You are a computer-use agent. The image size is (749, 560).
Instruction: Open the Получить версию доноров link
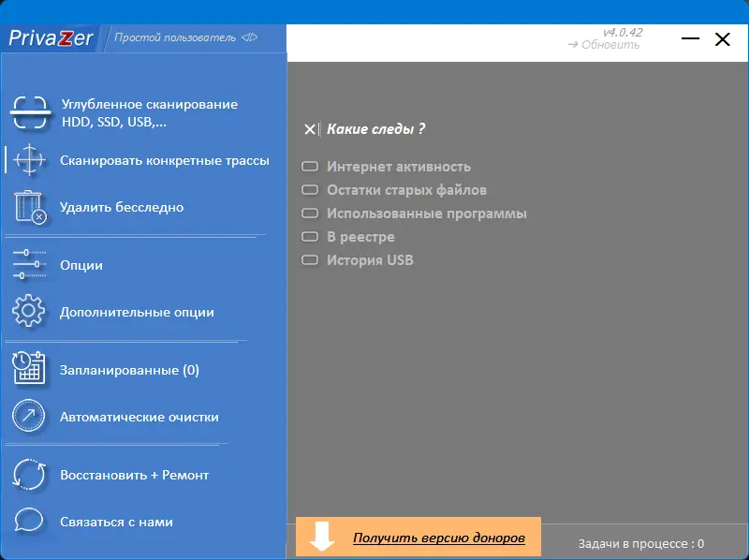coord(439,538)
